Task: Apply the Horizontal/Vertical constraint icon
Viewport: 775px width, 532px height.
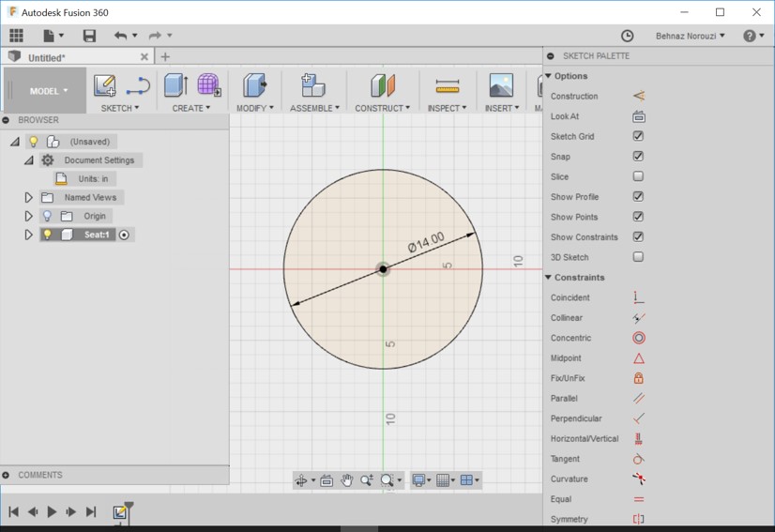Action: pyautogui.click(x=639, y=438)
